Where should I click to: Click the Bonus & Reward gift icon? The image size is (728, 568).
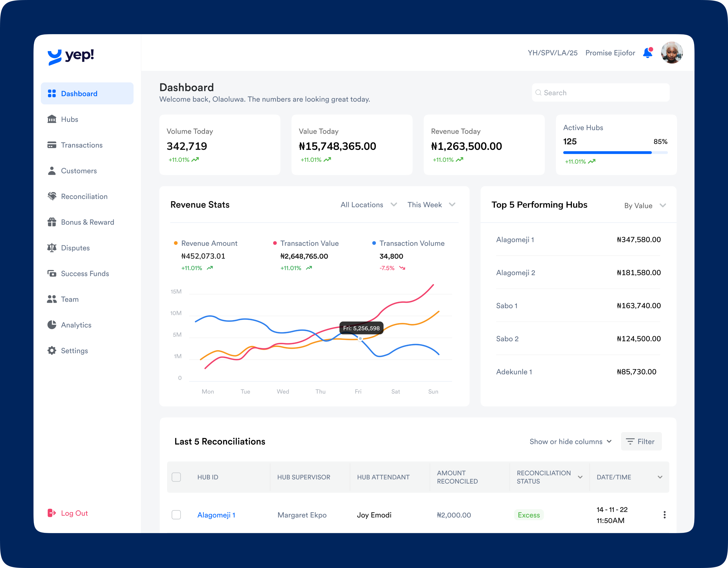pyautogui.click(x=52, y=222)
